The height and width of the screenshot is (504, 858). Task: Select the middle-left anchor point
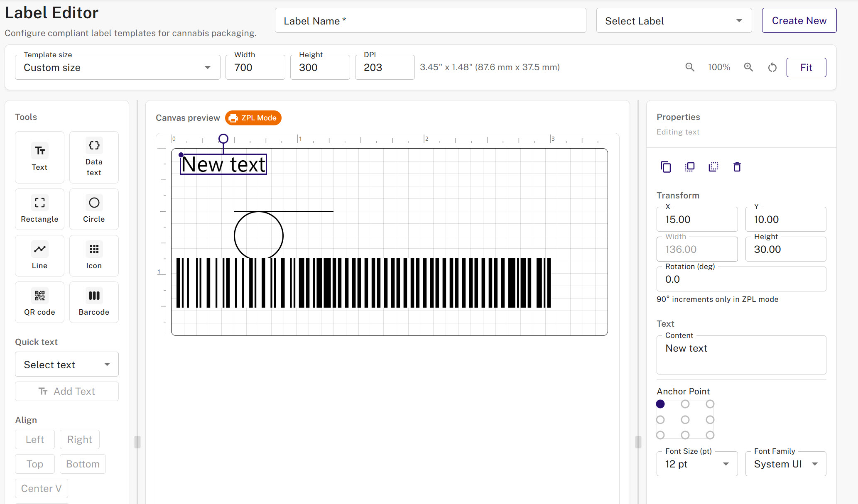pyautogui.click(x=660, y=420)
